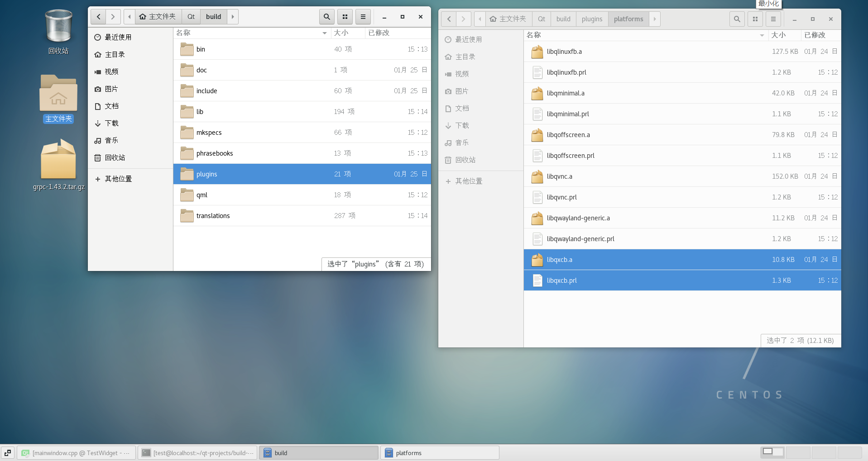Viewport: 868px width, 461px height.
Task: Expand the hidden breadcrumb chevron before 主文件夹
Action: coord(129,16)
